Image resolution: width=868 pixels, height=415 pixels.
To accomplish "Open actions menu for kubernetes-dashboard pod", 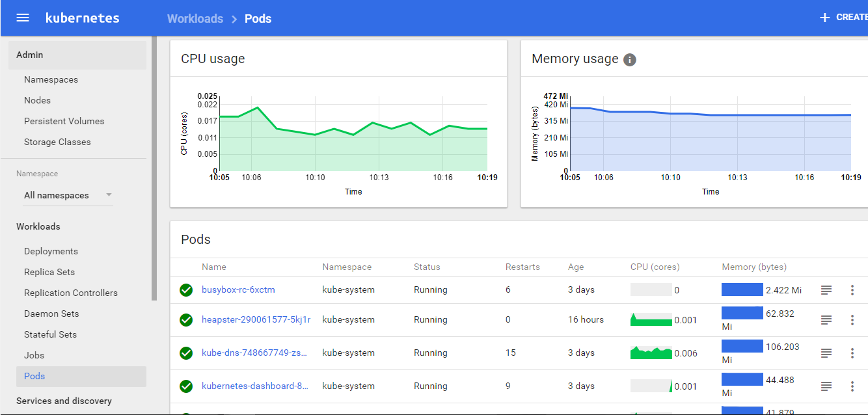I will pos(852,386).
